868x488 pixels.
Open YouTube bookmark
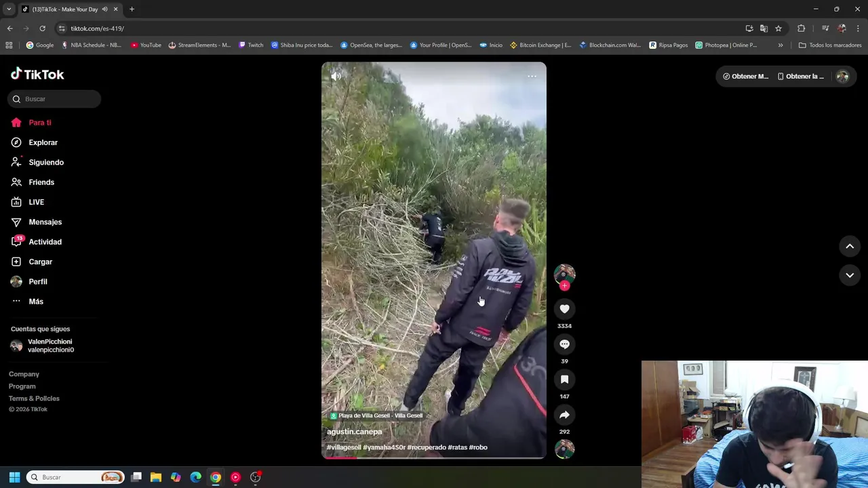coord(146,45)
